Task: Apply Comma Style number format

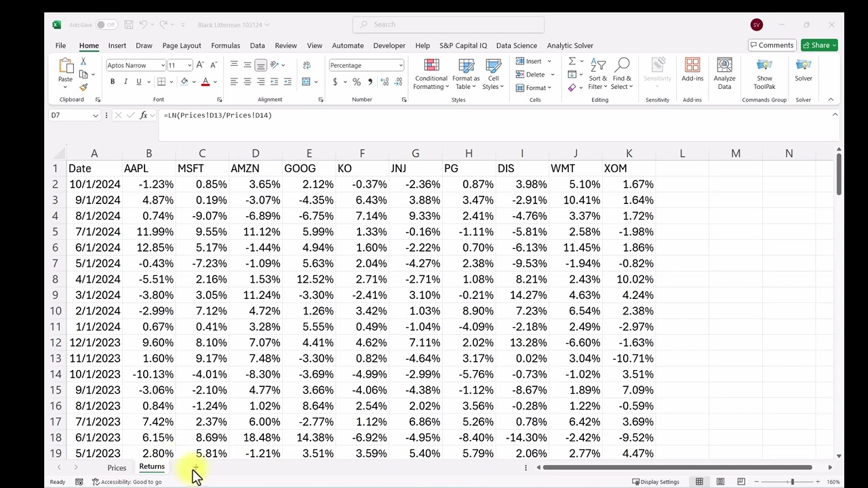Action: point(370,82)
